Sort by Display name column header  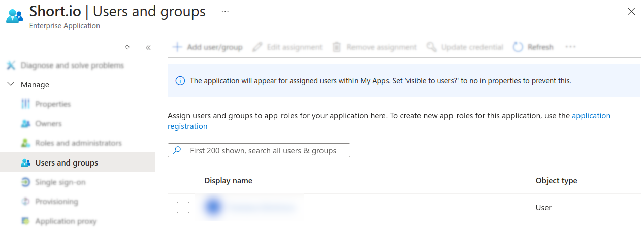(228, 181)
